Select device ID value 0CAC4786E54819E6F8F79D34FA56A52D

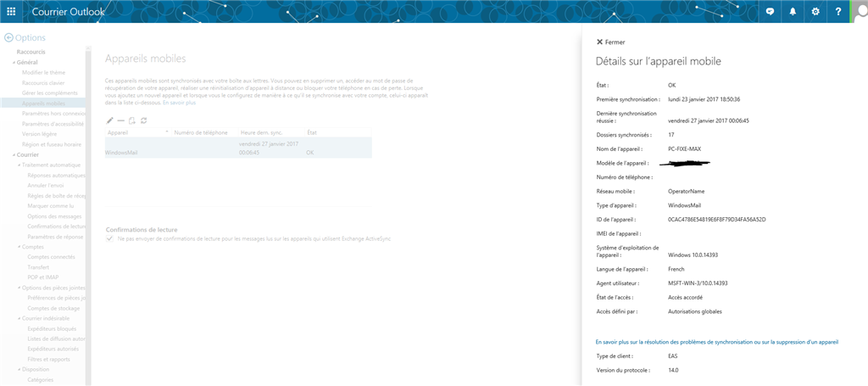pos(717,220)
